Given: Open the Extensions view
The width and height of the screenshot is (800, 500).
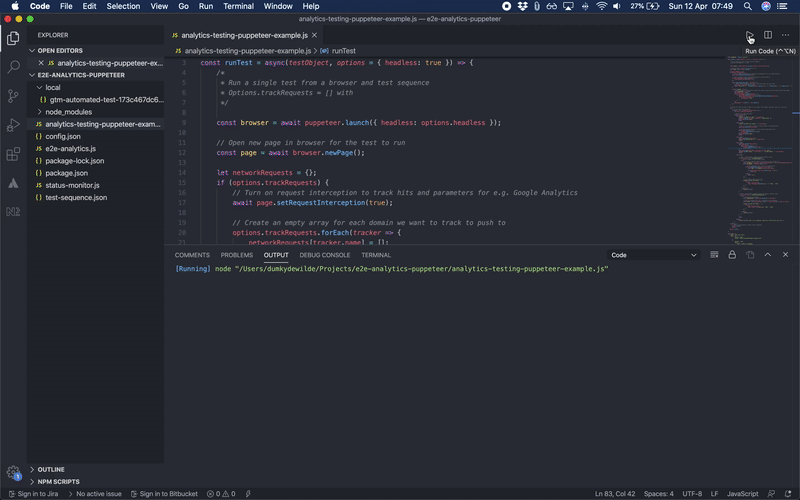Looking at the screenshot, I should (x=13, y=154).
